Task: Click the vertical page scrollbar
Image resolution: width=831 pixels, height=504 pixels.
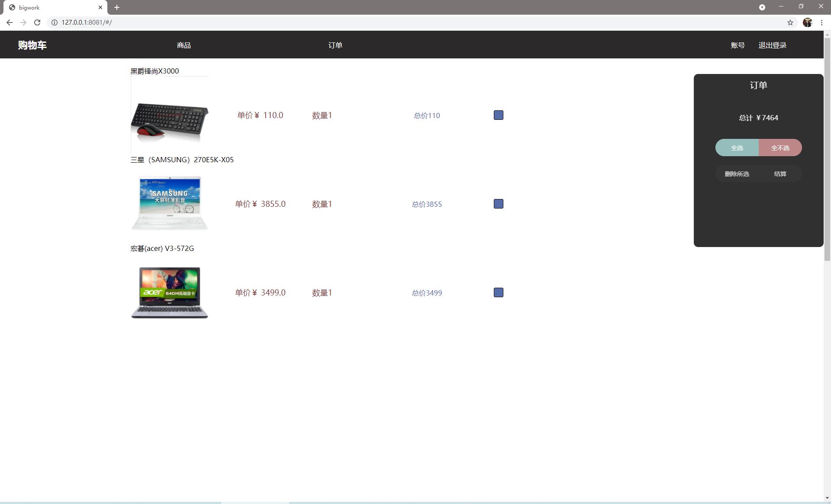Action: tap(827, 149)
